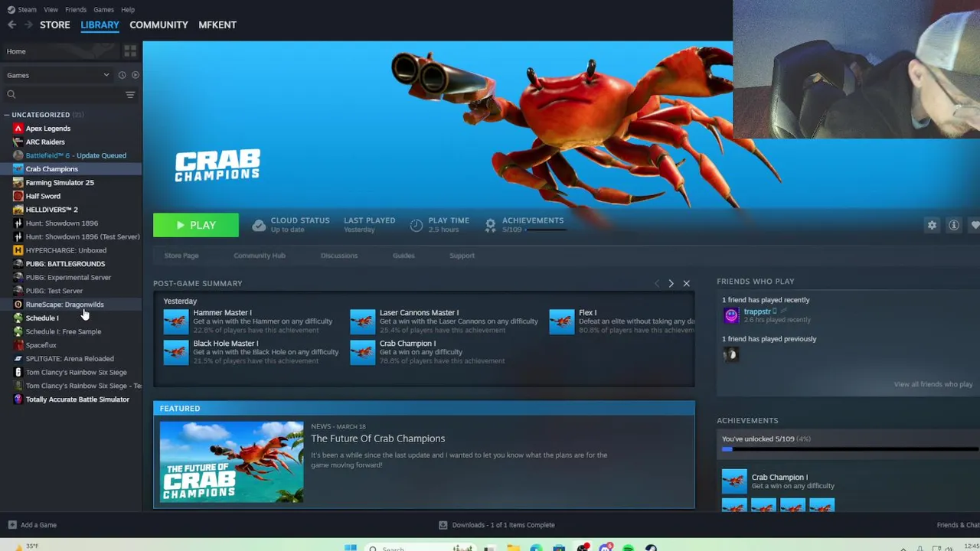Open The Future Of Crab Champions headline
Image resolution: width=980 pixels, height=551 pixels.
click(x=377, y=439)
